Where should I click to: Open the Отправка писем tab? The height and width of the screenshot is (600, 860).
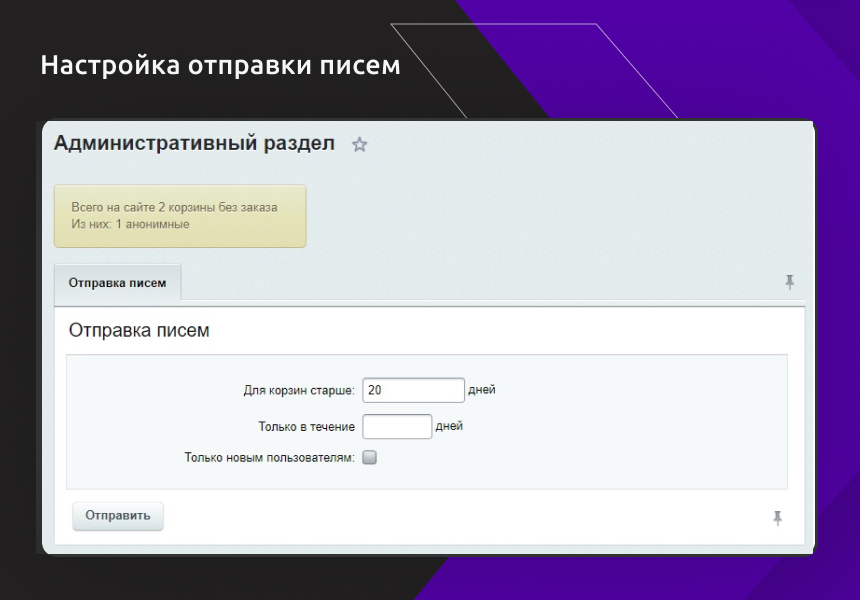pos(117,283)
